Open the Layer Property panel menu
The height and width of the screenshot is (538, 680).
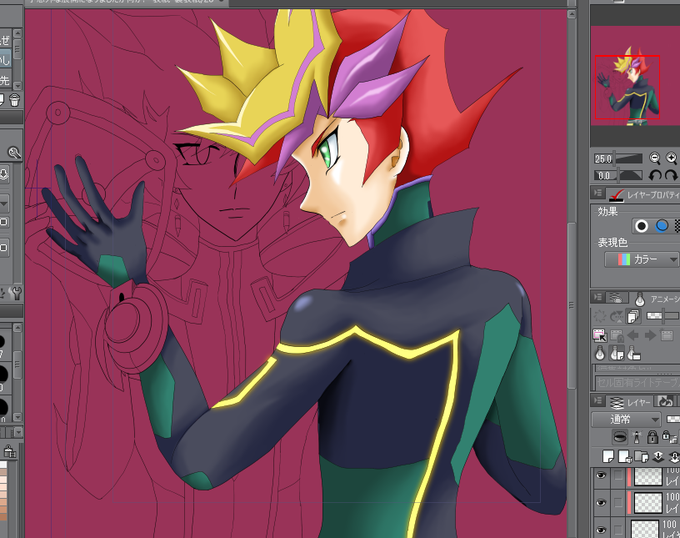pyautogui.click(x=598, y=192)
